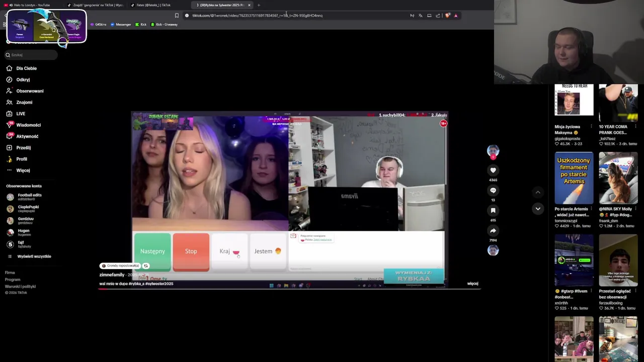The image size is (644, 362).
Task: Go to the previous video arrow
Action: 538,192
